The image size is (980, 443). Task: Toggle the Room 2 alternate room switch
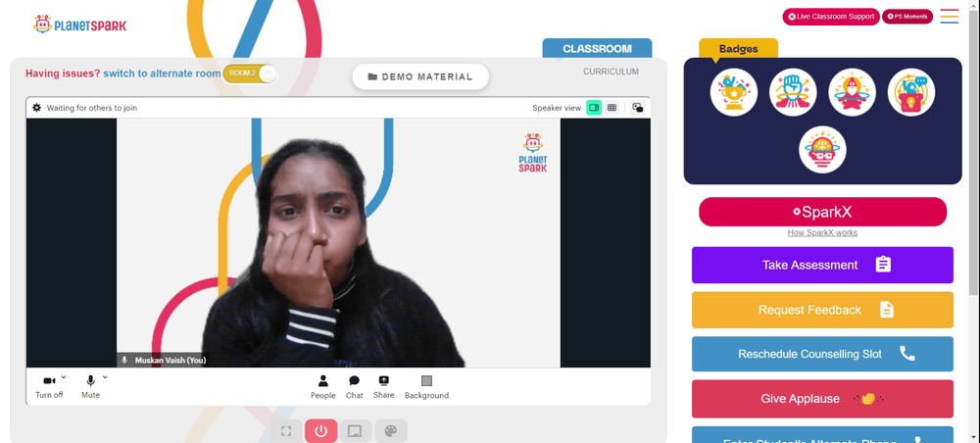[250, 74]
